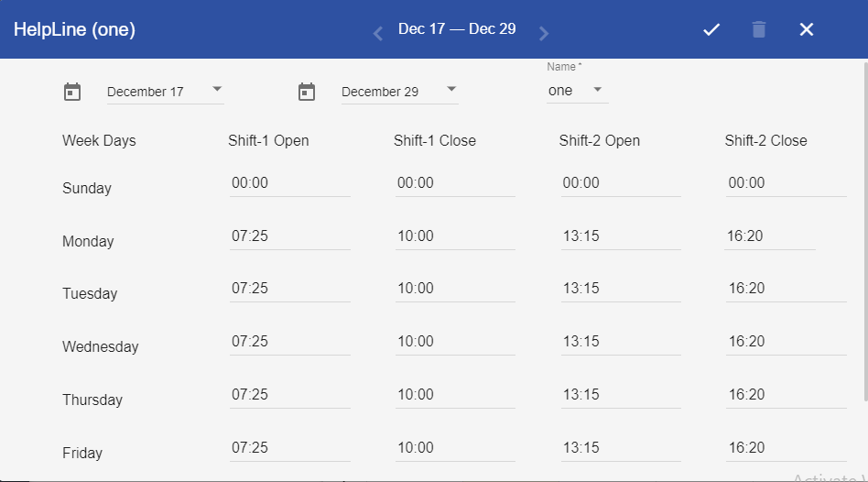Go to previous date range with left chevron

377,34
